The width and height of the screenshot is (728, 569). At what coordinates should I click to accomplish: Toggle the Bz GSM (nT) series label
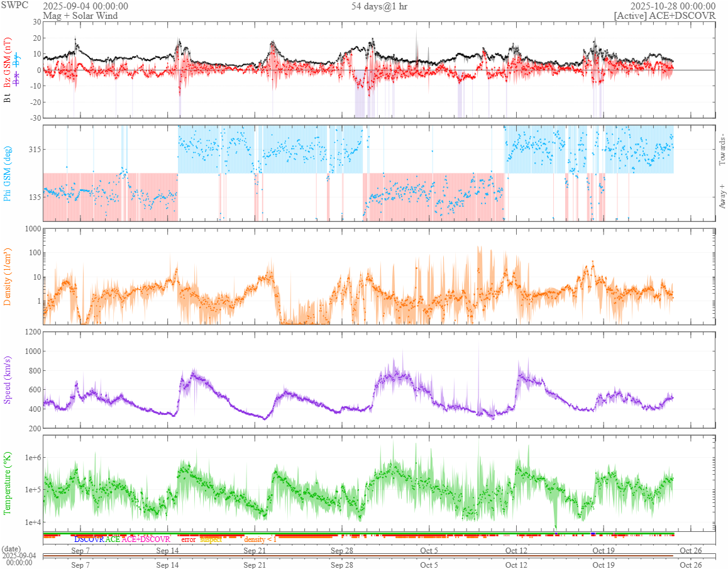click(7, 63)
